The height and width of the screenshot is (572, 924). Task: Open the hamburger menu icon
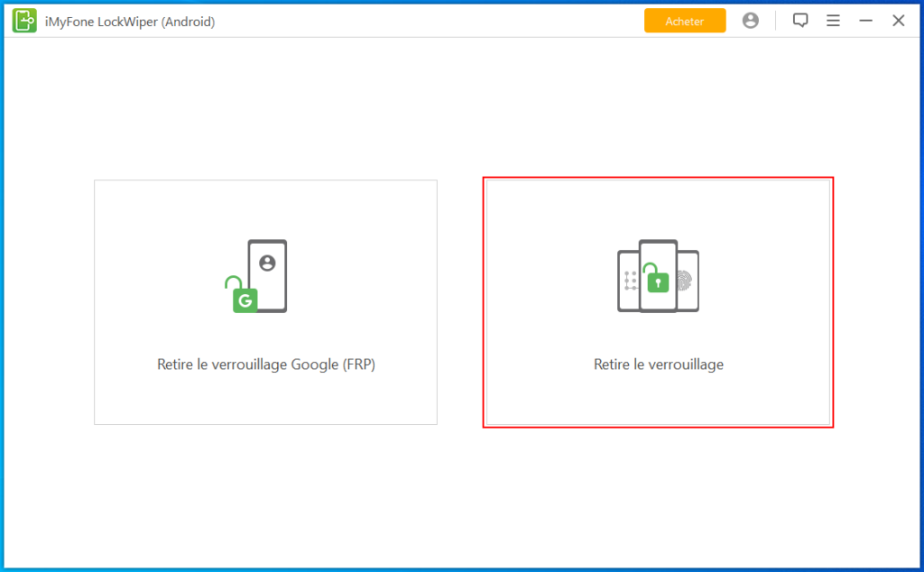click(x=833, y=21)
